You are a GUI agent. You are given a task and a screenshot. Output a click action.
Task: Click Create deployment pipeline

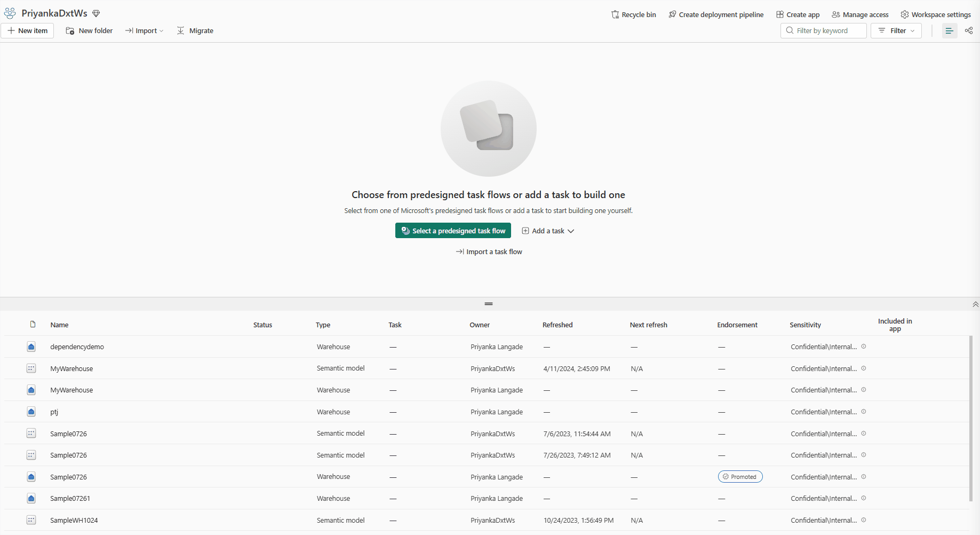(x=715, y=14)
